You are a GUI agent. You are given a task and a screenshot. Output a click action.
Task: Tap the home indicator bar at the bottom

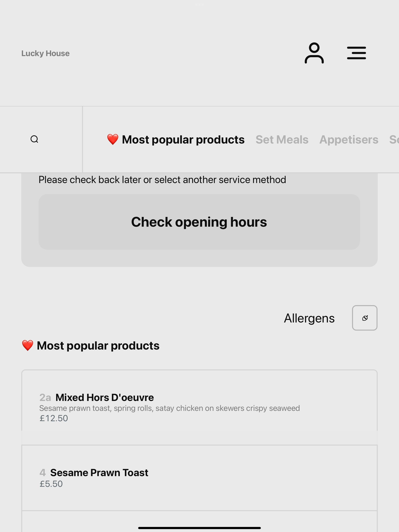pyautogui.click(x=199, y=528)
